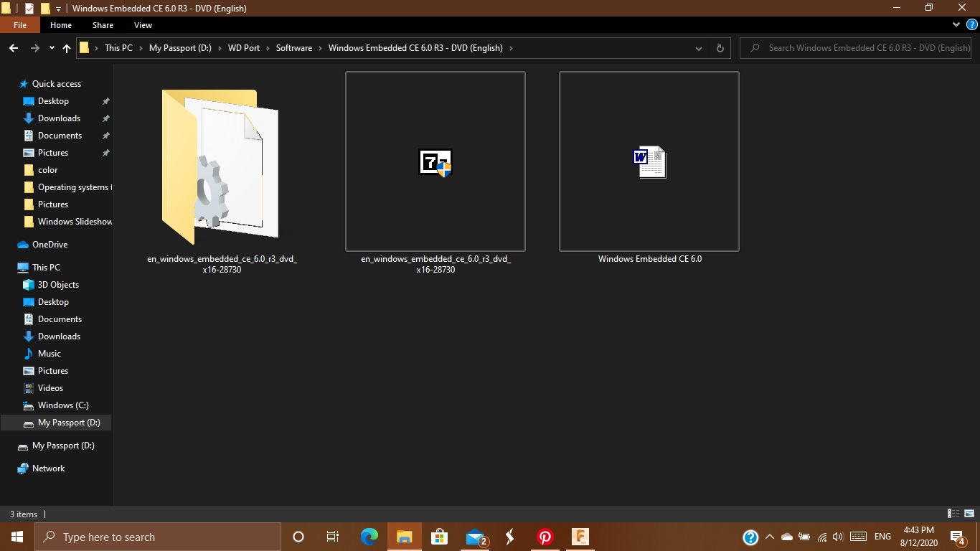Open Pinterest from the taskbar

pos(545,537)
